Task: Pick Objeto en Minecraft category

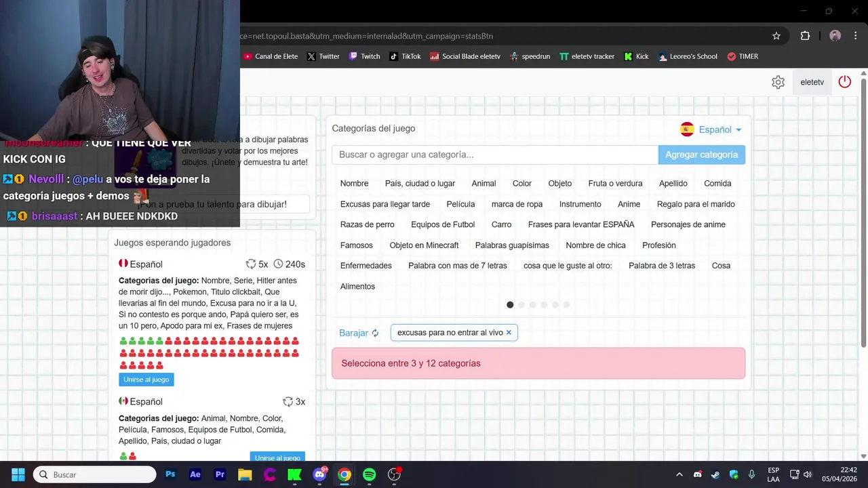Action: pos(425,245)
